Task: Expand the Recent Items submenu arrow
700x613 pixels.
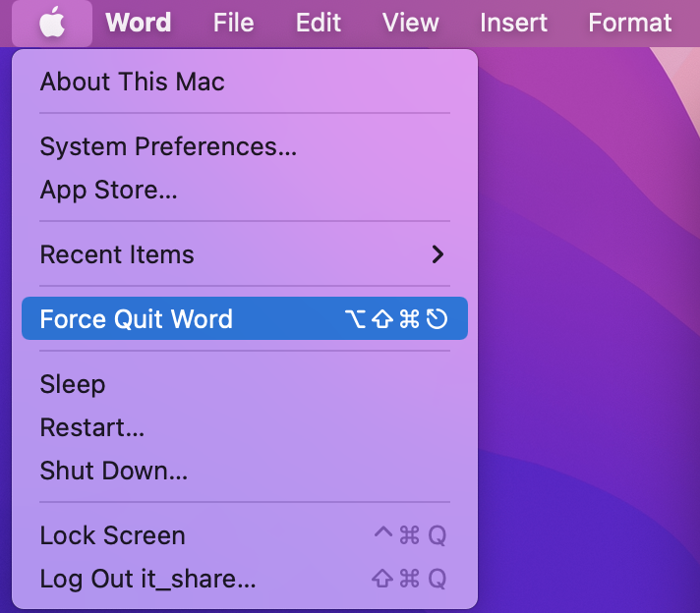Action: 437,254
